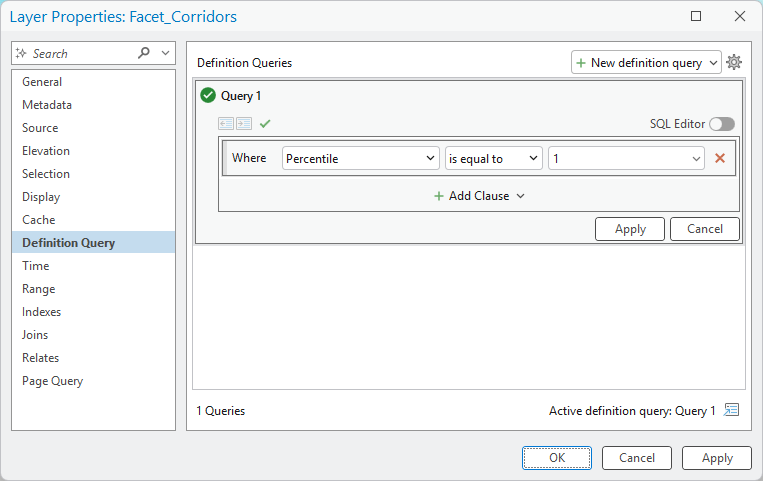Image resolution: width=763 pixels, height=481 pixels.
Task: Open the Elevation page
Action: click(x=93, y=150)
